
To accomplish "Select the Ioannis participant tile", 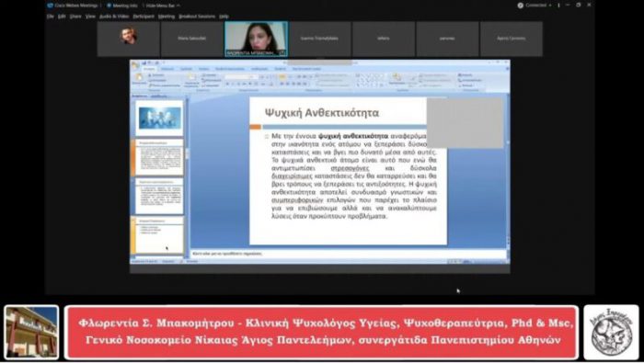I will pyautogui.click(x=319, y=39).
